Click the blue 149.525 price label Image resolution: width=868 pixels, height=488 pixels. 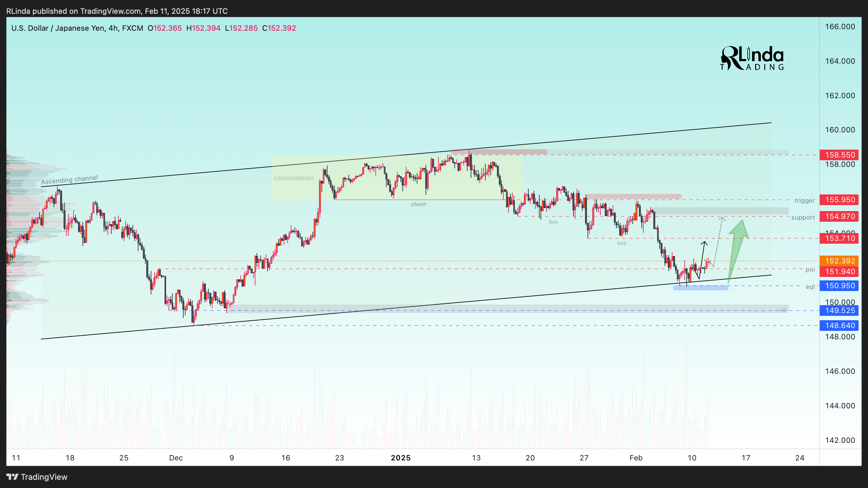coord(839,310)
